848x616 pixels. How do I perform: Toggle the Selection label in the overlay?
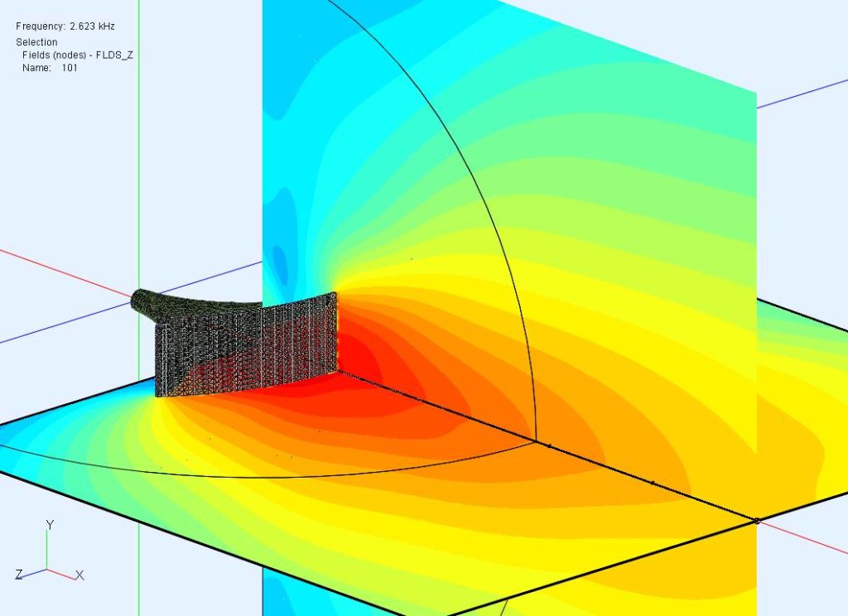coord(38,41)
